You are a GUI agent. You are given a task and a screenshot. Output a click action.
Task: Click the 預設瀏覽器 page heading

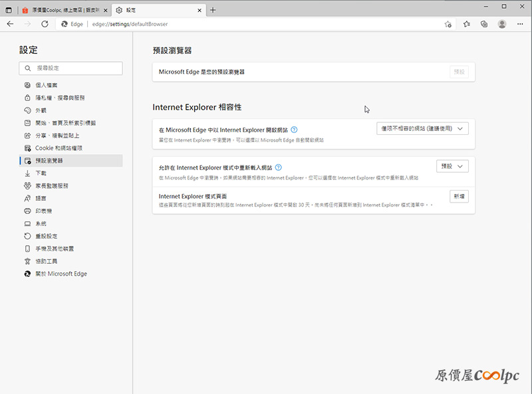tap(172, 50)
